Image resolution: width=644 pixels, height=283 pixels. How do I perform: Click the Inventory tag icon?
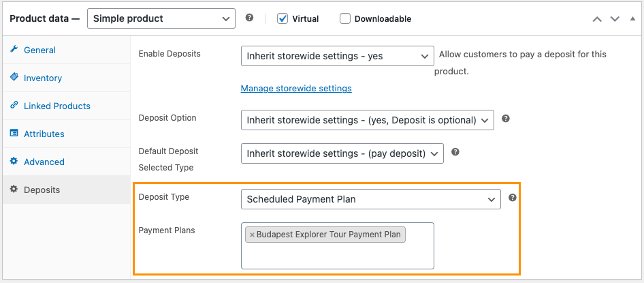coord(14,77)
